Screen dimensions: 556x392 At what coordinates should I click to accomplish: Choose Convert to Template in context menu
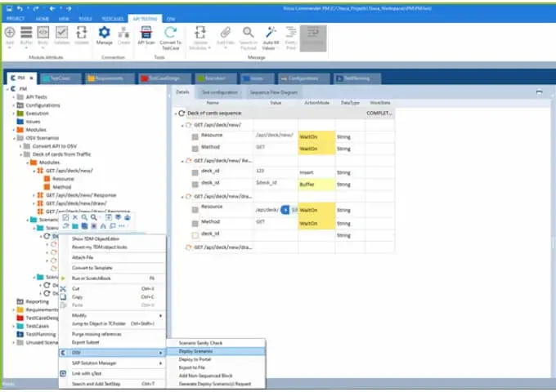pos(91,267)
